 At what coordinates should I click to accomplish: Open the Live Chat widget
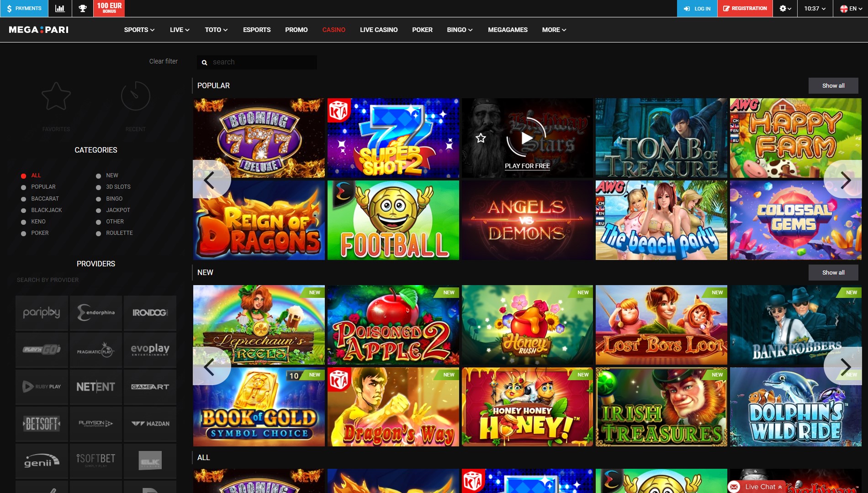(757, 487)
